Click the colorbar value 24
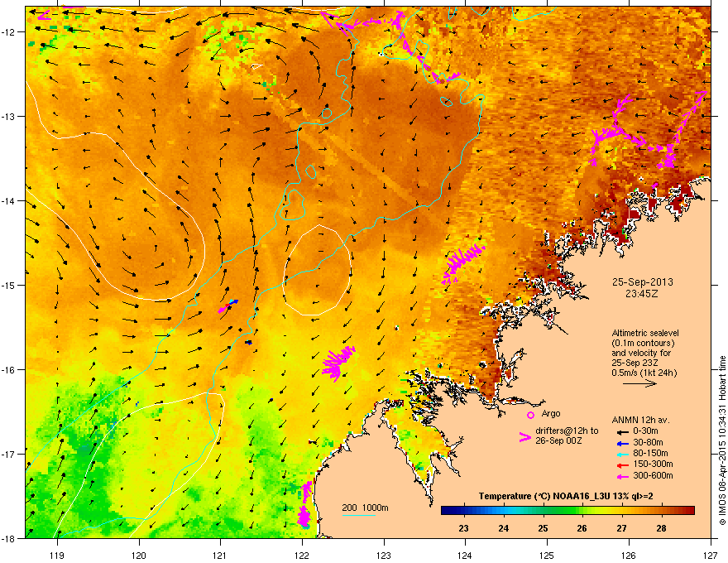The height and width of the screenshot is (563, 728). [503, 528]
